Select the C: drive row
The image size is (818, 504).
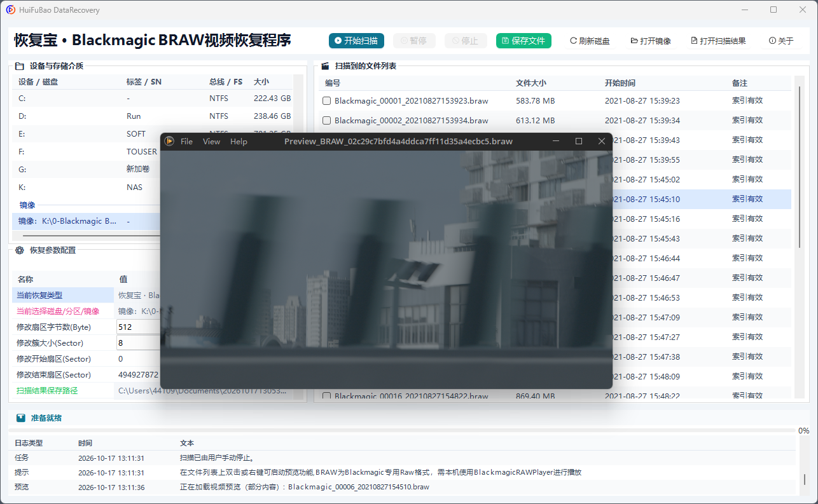[153, 99]
